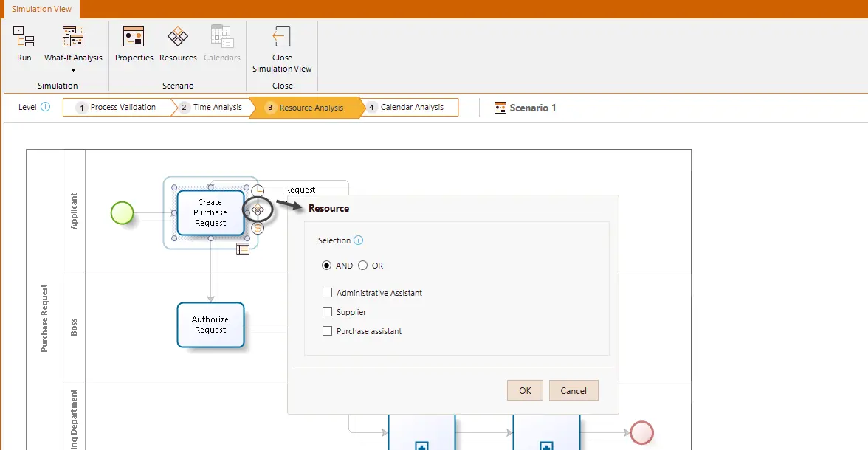Click the Scenario 1 label

533,108
